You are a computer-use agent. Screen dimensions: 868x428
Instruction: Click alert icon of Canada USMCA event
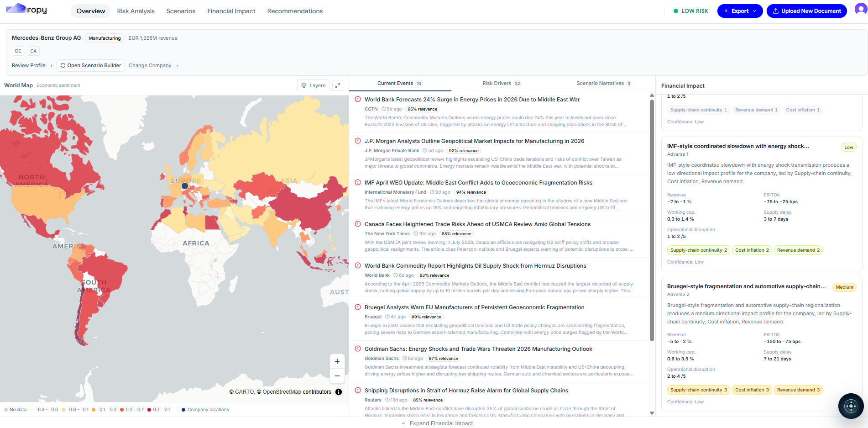pyautogui.click(x=358, y=224)
